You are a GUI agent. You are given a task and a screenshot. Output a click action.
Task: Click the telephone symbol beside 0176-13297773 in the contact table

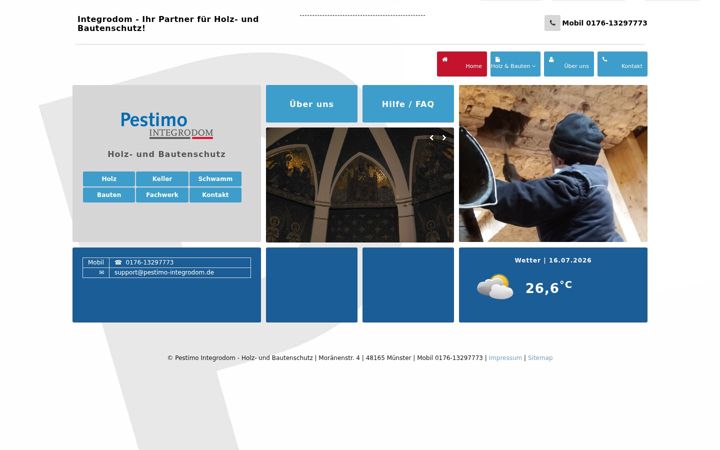(x=118, y=263)
